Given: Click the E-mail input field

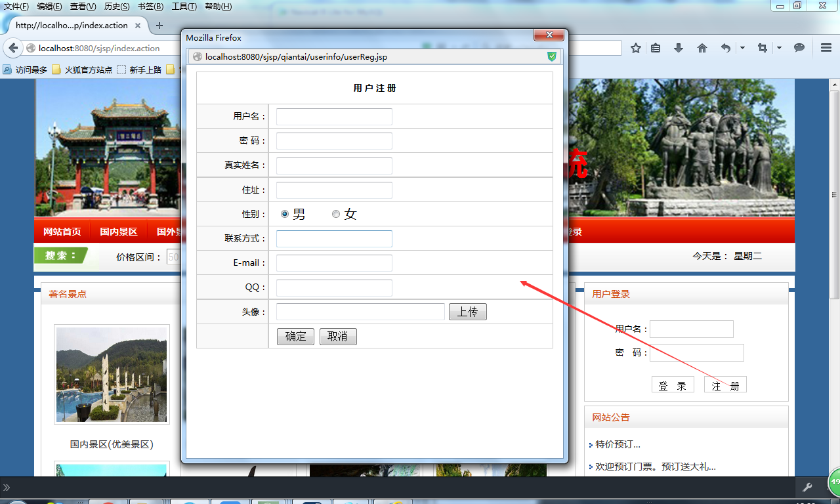Looking at the screenshot, I should [x=334, y=263].
